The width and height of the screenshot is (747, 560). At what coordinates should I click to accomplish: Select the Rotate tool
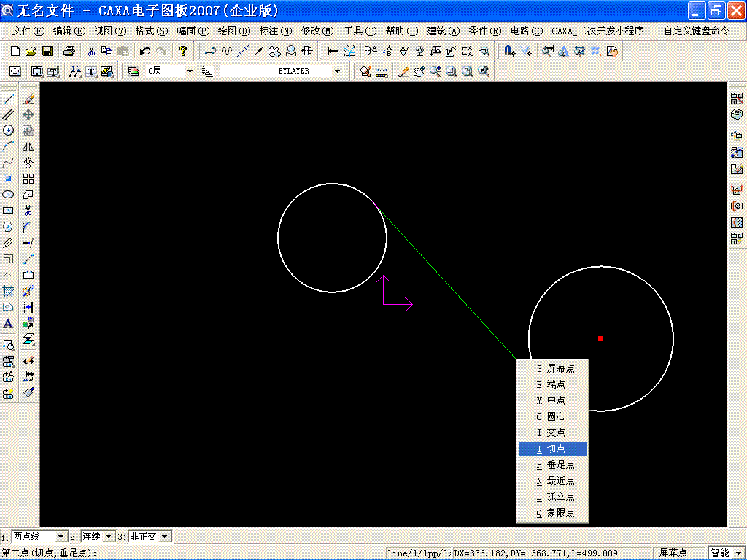tap(28, 163)
